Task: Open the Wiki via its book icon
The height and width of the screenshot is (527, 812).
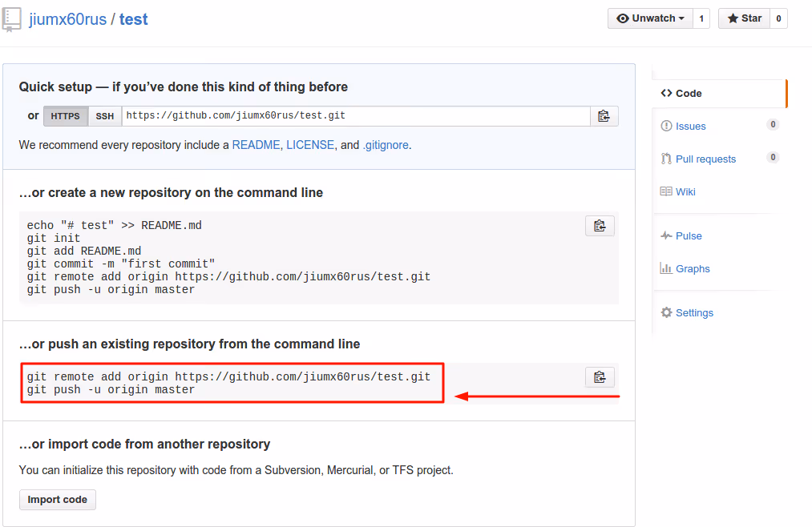Action: [666, 191]
